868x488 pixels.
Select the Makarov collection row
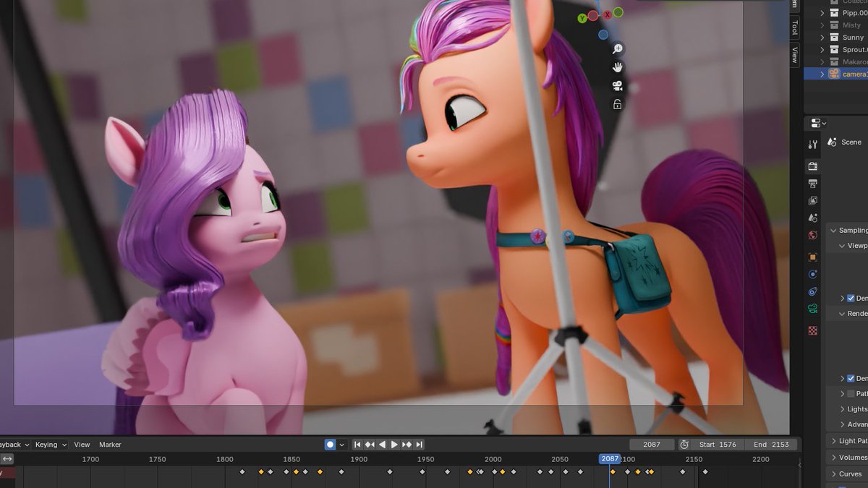tap(836, 61)
